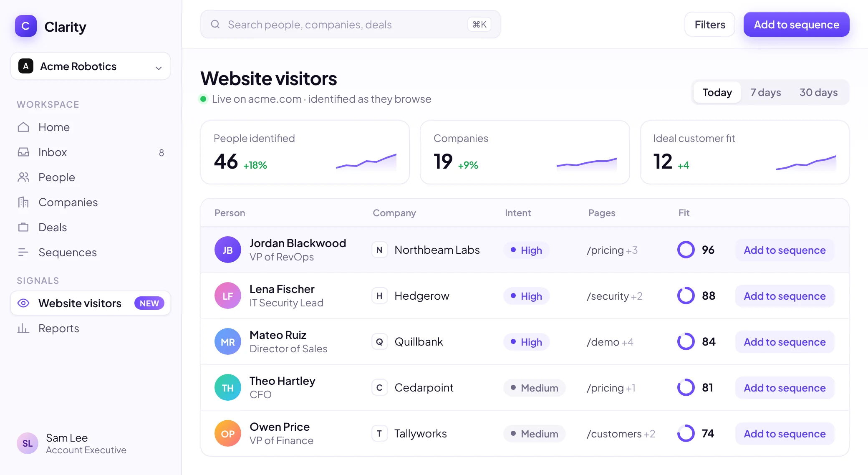
Task: Go to People in the sidebar
Action: coord(91,177)
